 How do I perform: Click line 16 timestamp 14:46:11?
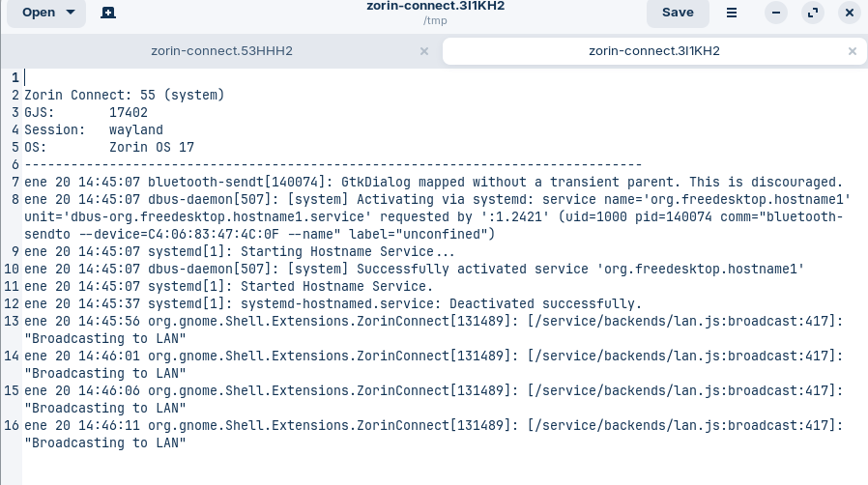(x=109, y=426)
